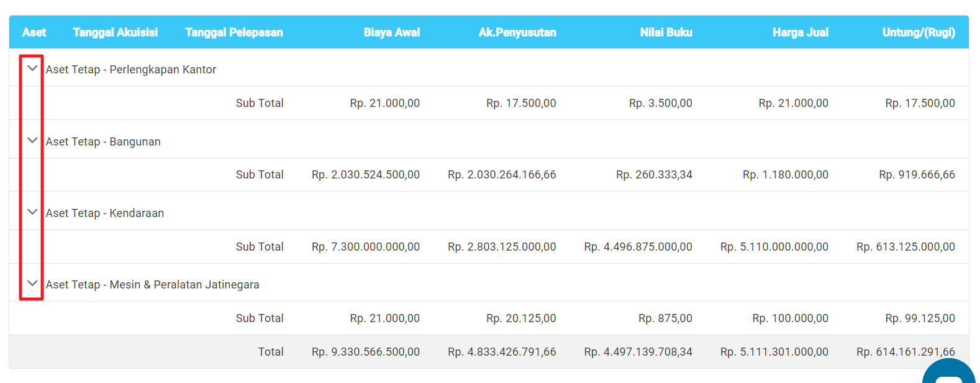This screenshot has width=980, height=383.
Task: Select Aset Tetap - Mesin & Peralatan Jatinegara
Action: click(x=153, y=285)
